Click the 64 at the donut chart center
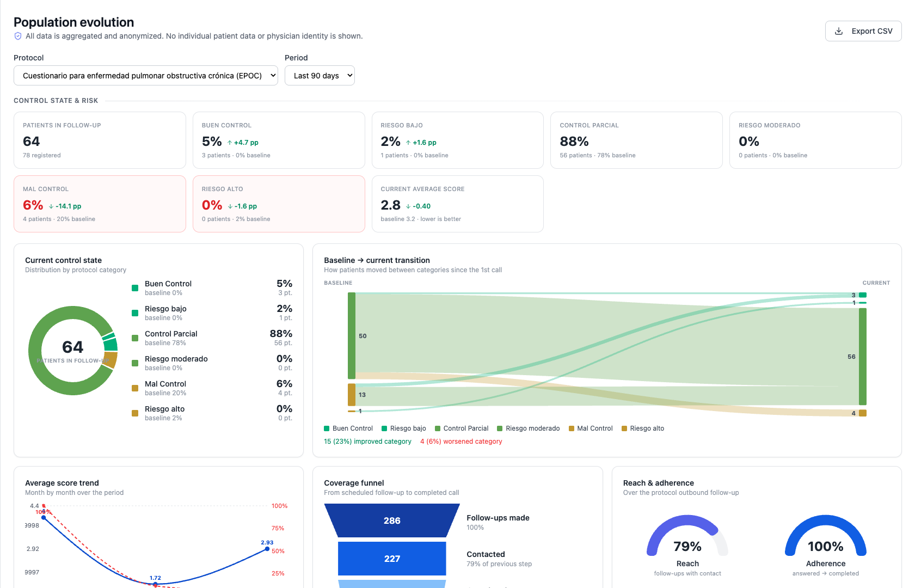The height and width of the screenshot is (588, 915). tap(73, 347)
